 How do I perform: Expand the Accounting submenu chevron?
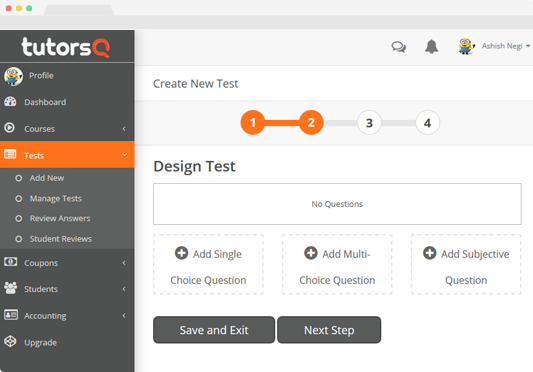(124, 316)
